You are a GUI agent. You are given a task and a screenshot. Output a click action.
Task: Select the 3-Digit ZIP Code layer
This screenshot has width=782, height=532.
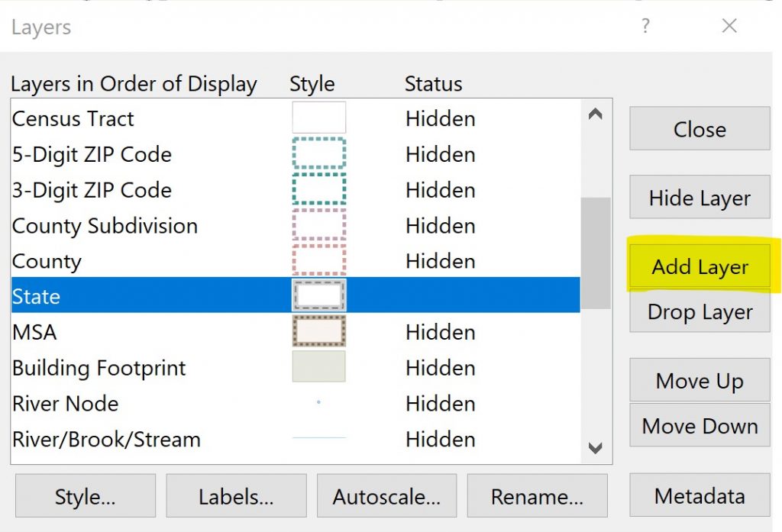click(x=92, y=190)
